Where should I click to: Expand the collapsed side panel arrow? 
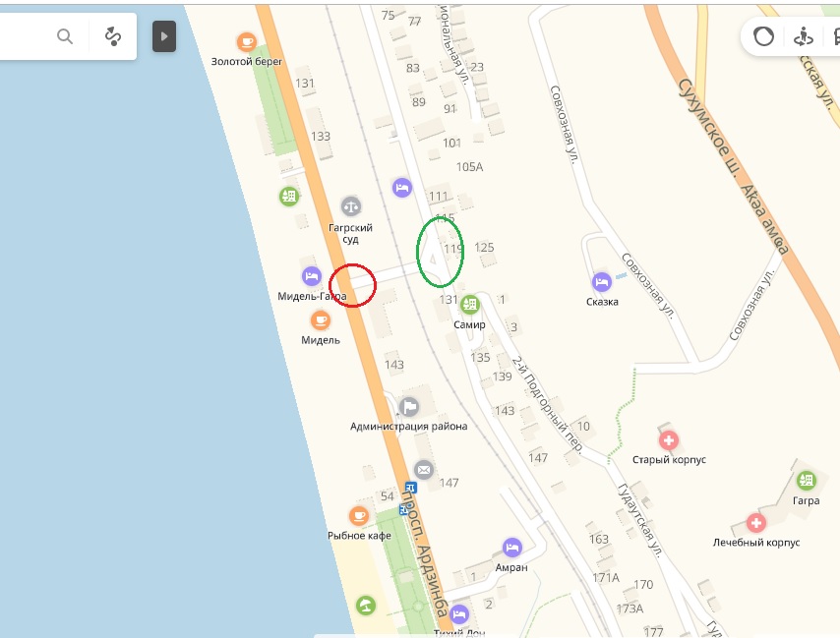164,36
